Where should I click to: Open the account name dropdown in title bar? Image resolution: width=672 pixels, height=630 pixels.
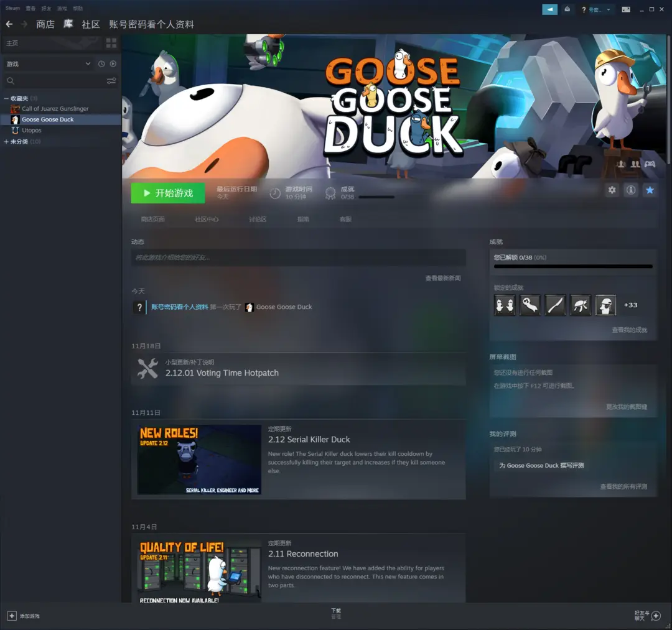click(x=596, y=9)
